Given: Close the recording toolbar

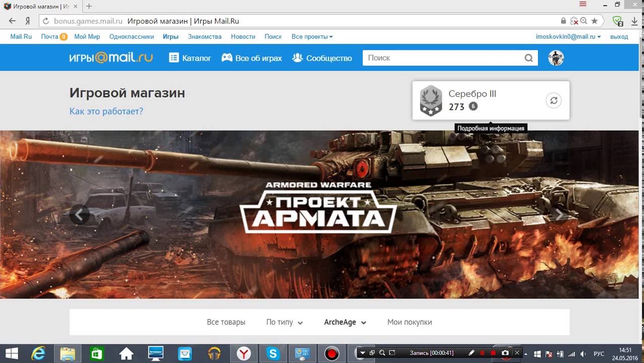Looking at the screenshot, I should click(x=518, y=353).
